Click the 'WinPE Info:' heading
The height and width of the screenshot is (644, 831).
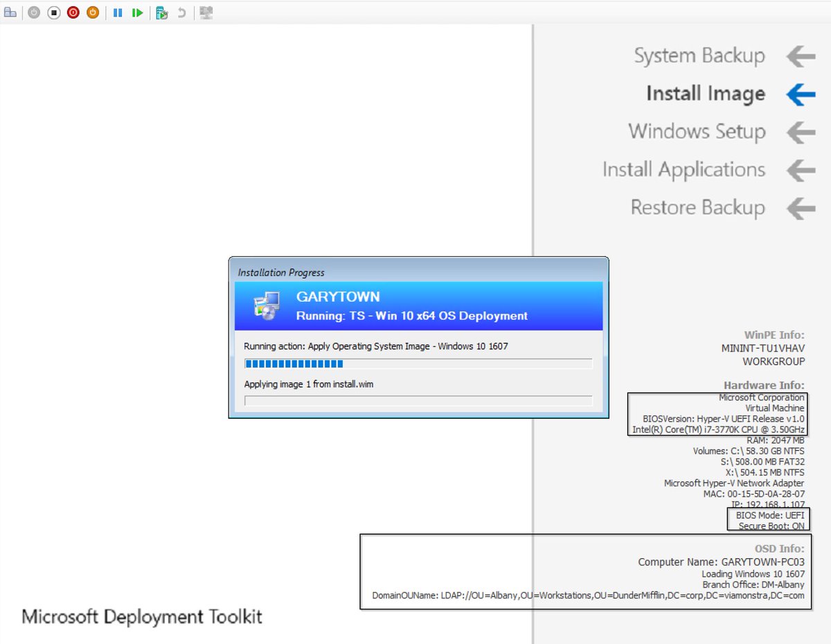774,335
